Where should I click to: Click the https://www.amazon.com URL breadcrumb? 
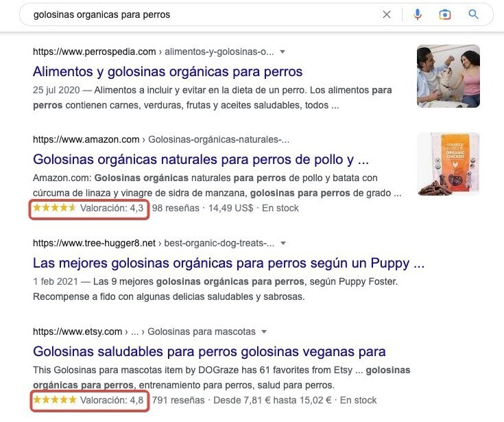tap(86, 139)
